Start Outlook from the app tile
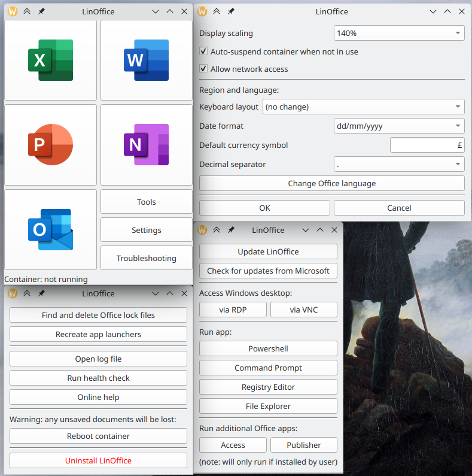This screenshot has width=472, height=476. (50, 229)
